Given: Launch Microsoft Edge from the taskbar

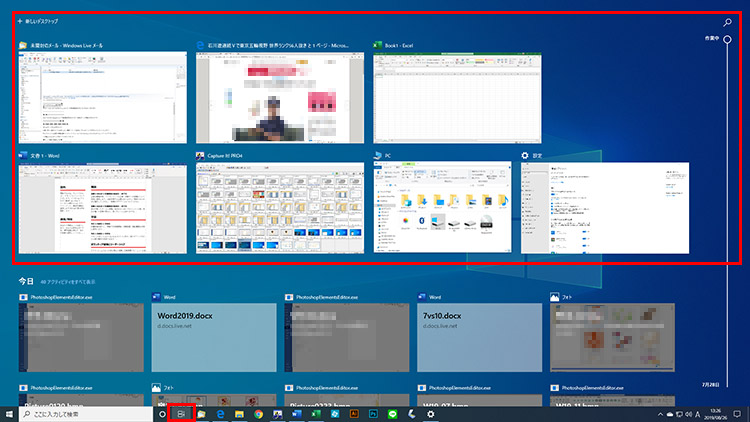Looking at the screenshot, I should coord(220,413).
